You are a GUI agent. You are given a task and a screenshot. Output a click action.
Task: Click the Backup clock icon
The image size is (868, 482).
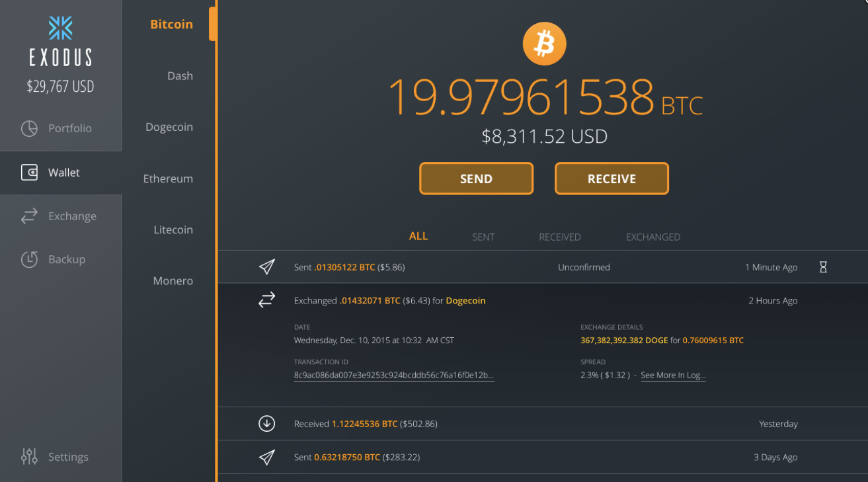(29, 259)
